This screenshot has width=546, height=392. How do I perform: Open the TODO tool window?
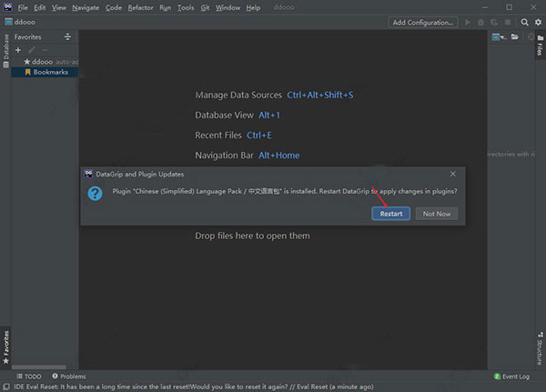tap(29, 377)
